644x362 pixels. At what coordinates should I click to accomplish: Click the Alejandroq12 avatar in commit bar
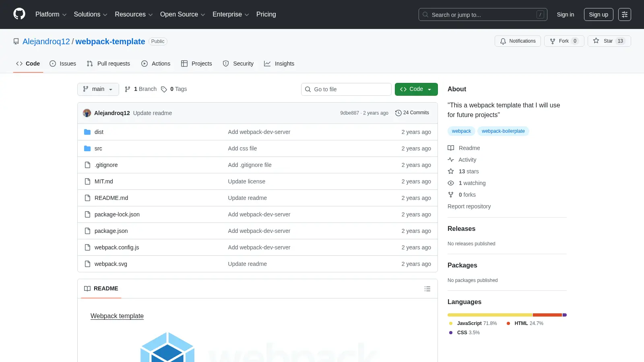[87, 113]
